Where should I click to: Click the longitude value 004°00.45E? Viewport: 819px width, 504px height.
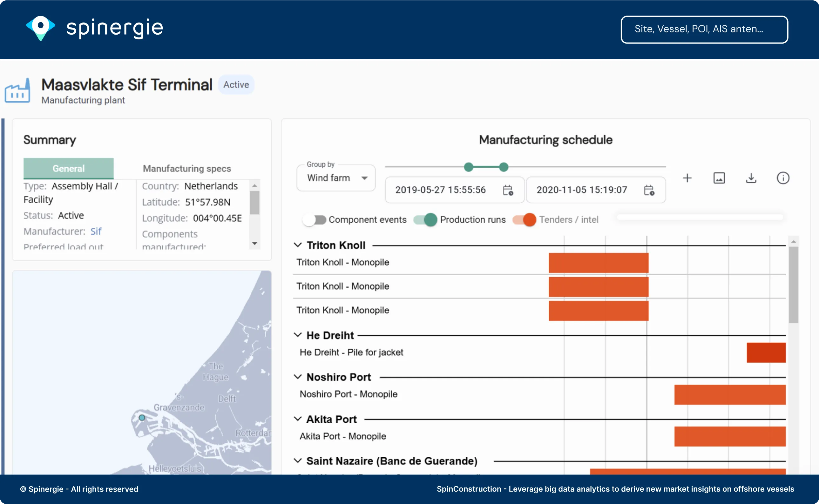tap(217, 218)
